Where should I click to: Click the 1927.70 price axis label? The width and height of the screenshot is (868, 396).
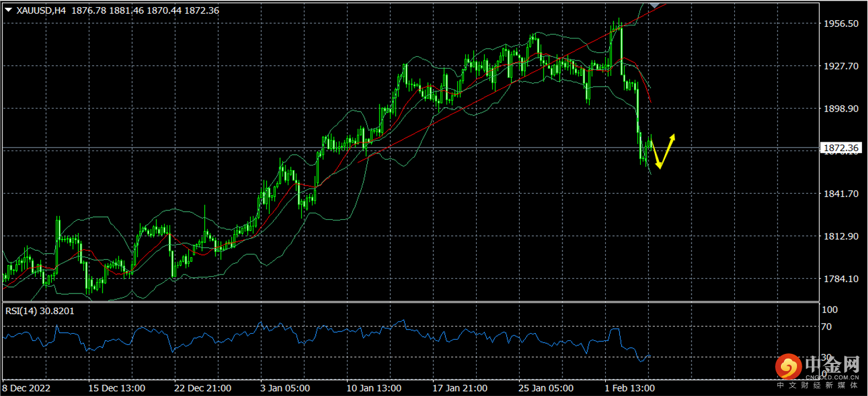841,66
